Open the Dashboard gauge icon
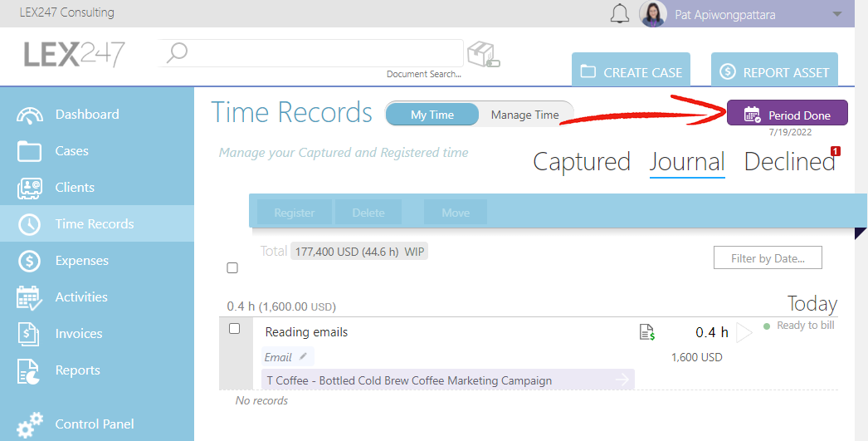This screenshot has height=441, width=868. click(x=29, y=115)
